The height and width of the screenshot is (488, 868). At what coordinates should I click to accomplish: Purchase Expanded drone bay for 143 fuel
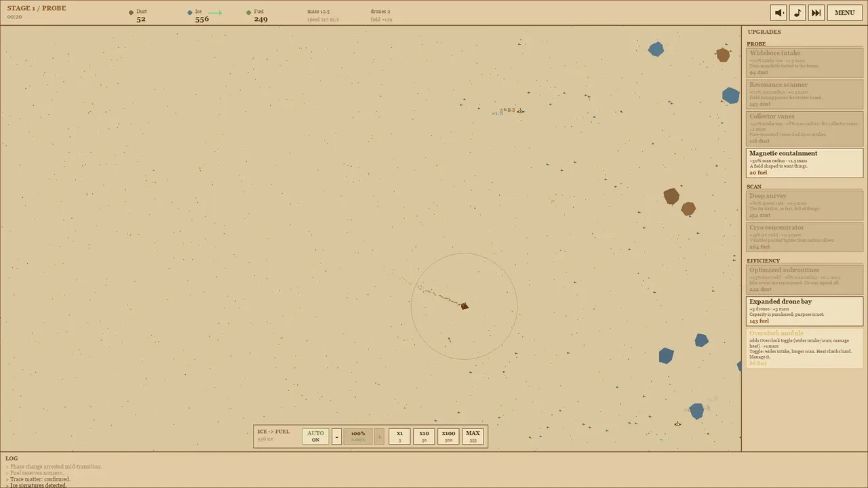pyautogui.click(x=805, y=311)
